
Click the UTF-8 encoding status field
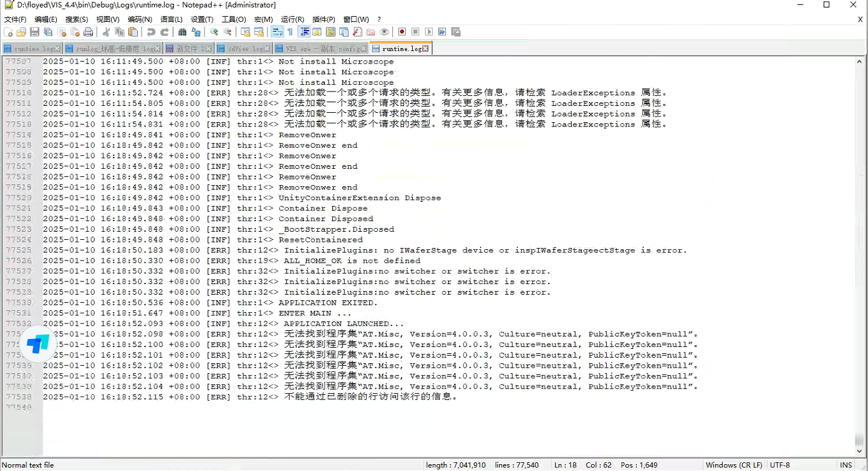(x=779, y=465)
